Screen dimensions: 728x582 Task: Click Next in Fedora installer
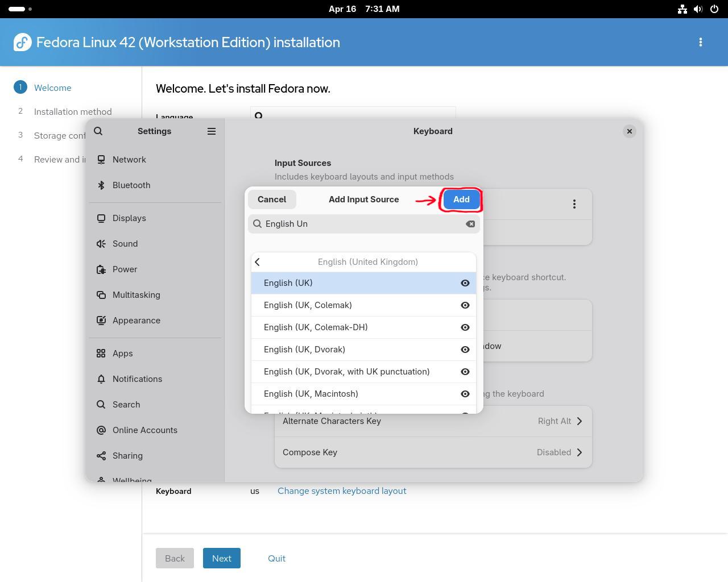(222, 558)
